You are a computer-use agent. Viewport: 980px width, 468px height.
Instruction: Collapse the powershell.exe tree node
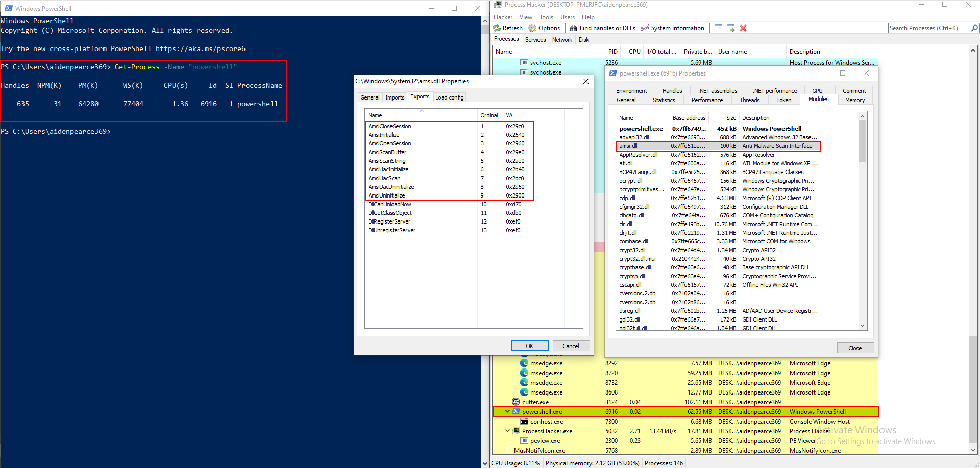[507, 411]
